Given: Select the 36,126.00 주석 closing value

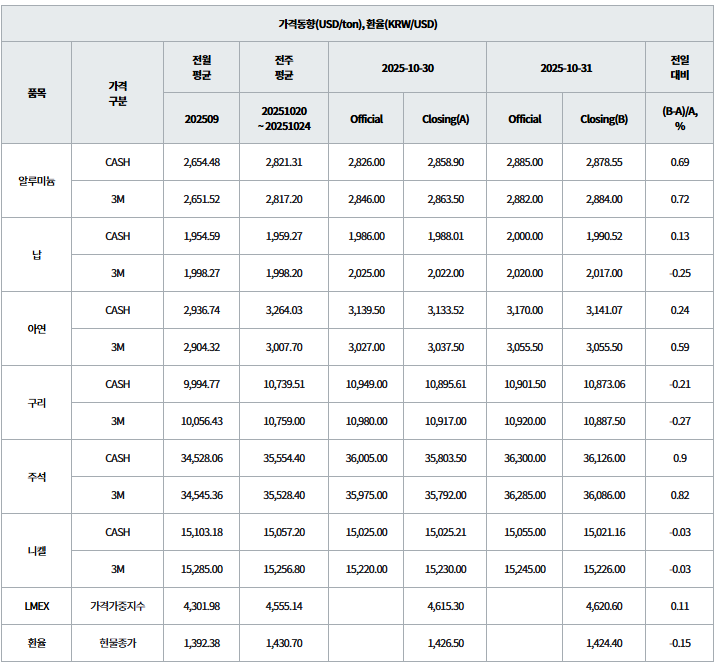Looking at the screenshot, I should pyautogui.click(x=604, y=458).
